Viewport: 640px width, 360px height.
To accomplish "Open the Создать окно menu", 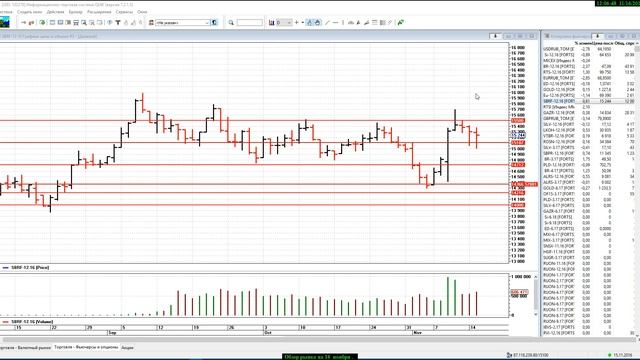I will click(29, 12).
